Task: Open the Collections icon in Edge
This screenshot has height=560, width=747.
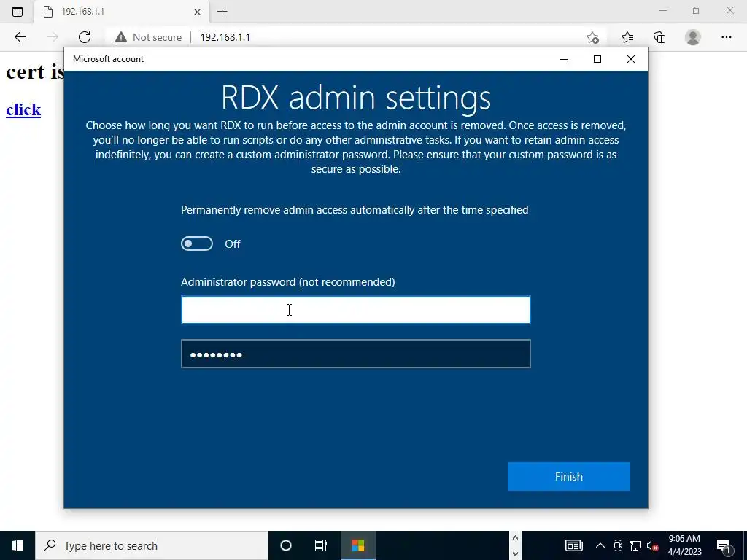Action: pyautogui.click(x=659, y=37)
